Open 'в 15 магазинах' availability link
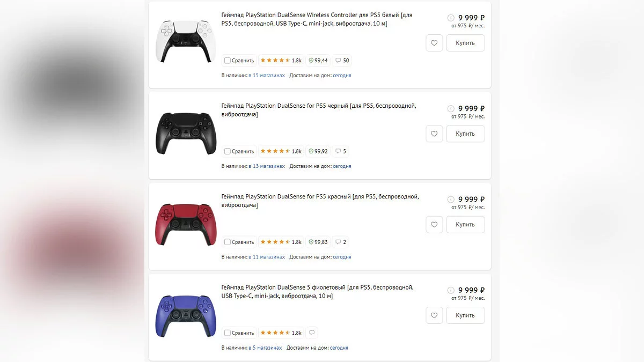 pyautogui.click(x=267, y=76)
